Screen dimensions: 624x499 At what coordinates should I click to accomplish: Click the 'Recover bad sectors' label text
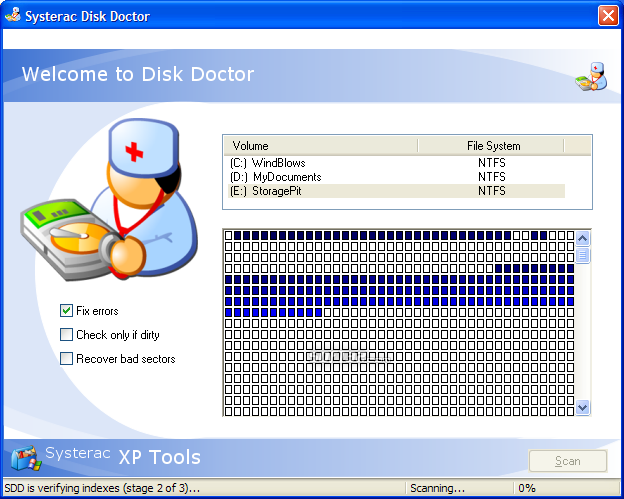[x=126, y=359]
